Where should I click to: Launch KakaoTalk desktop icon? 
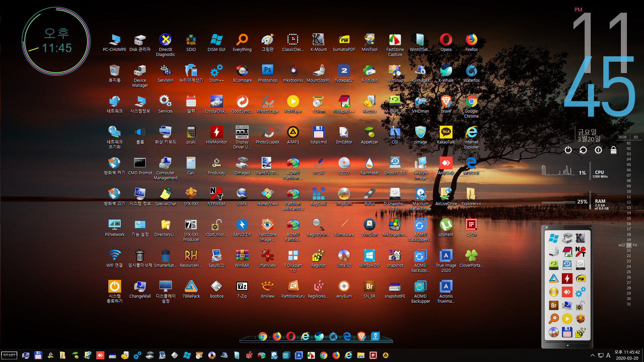pyautogui.click(x=446, y=135)
